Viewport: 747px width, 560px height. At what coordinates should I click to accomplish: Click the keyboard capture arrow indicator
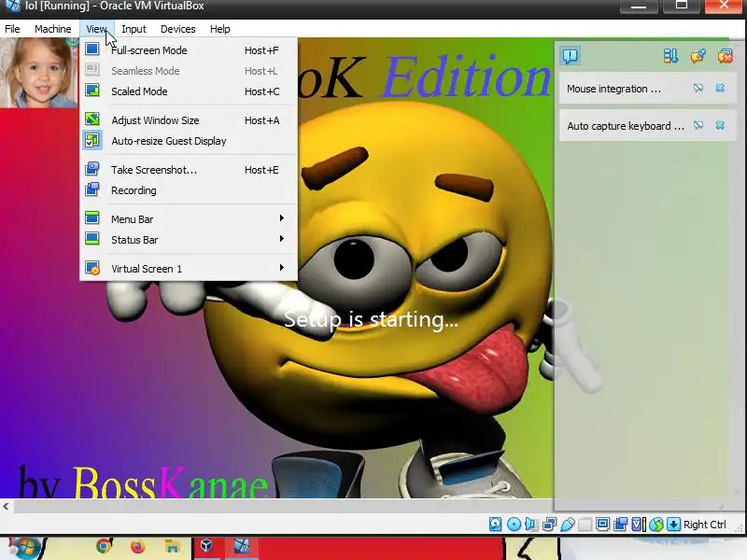tap(673, 525)
